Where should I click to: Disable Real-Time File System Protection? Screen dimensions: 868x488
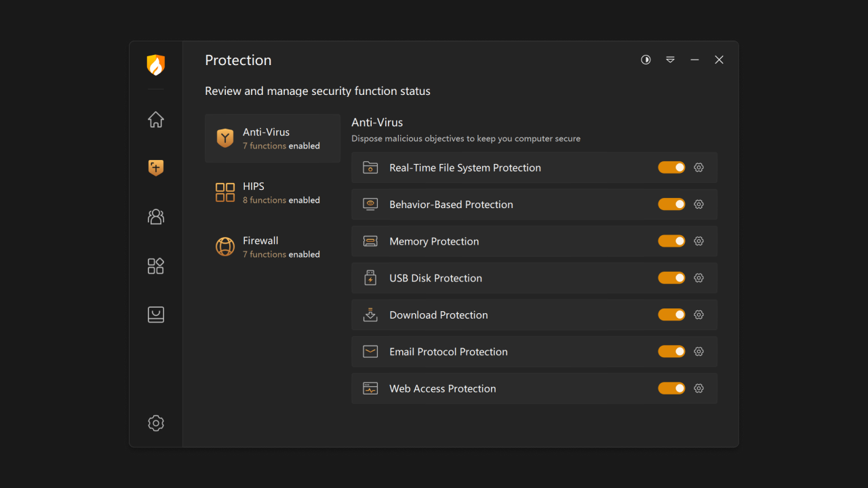[x=671, y=167]
